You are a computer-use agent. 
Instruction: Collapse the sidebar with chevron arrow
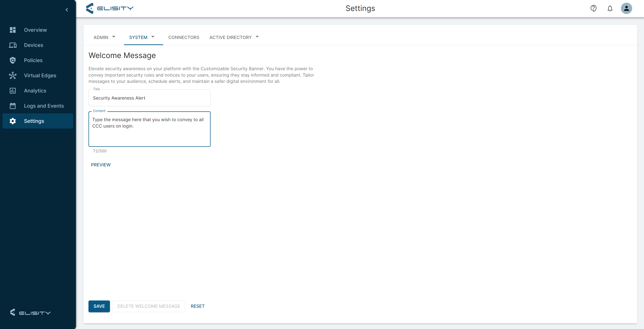[67, 10]
